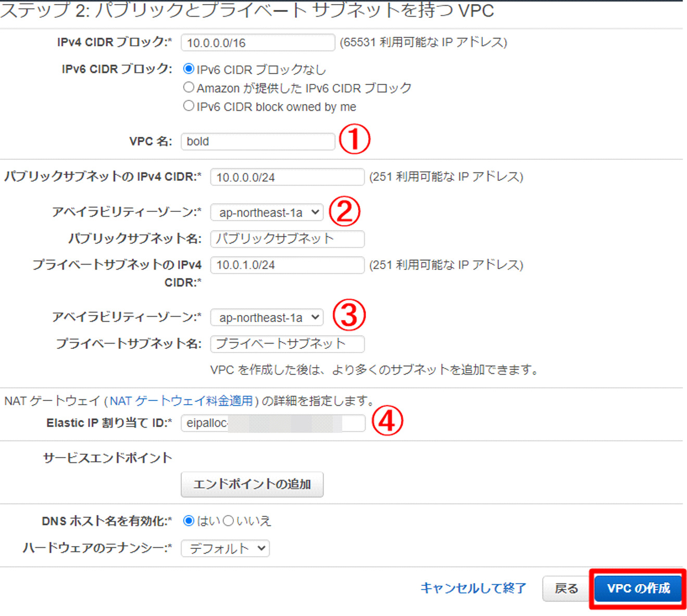Open the private subnet availability zone dropdown
Screen dimensions: 687x616
coord(266,317)
